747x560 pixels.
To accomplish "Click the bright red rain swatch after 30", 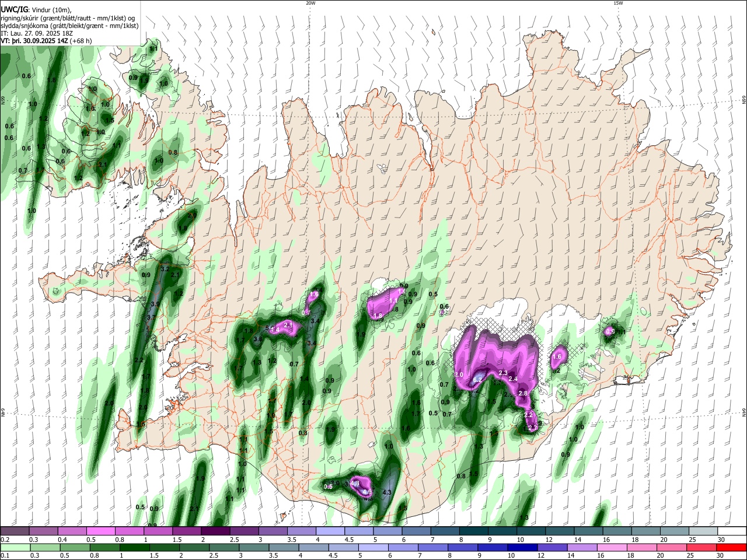I will click(x=731, y=547).
